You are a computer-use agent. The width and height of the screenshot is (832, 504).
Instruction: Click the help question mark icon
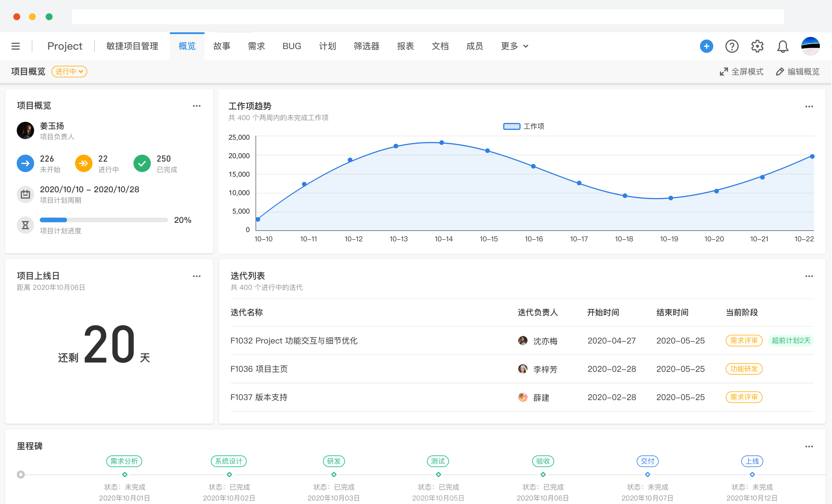pyautogui.click(x=732, y=46)
